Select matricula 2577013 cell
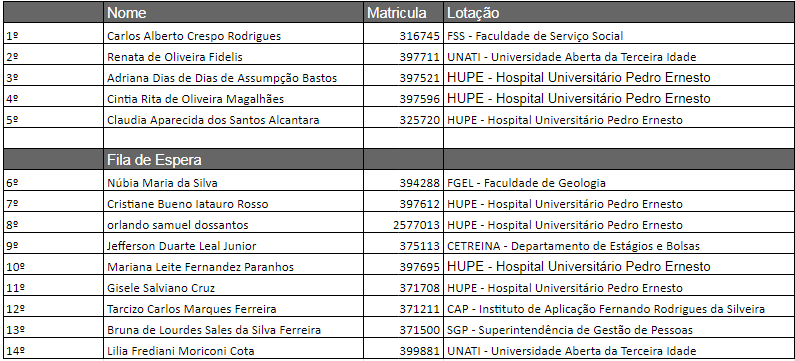This screenshot has height=361, width=795. click(403, 225)
